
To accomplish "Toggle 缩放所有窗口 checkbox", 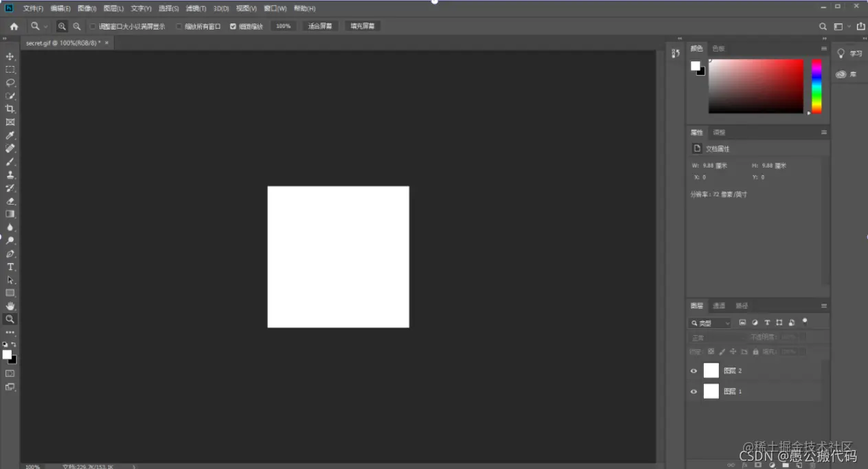I will 179,26.
